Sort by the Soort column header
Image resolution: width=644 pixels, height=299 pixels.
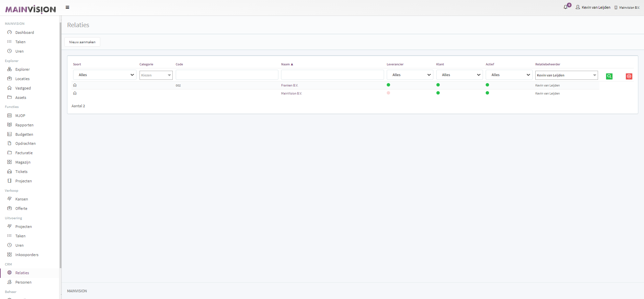(x=77, y=64)
